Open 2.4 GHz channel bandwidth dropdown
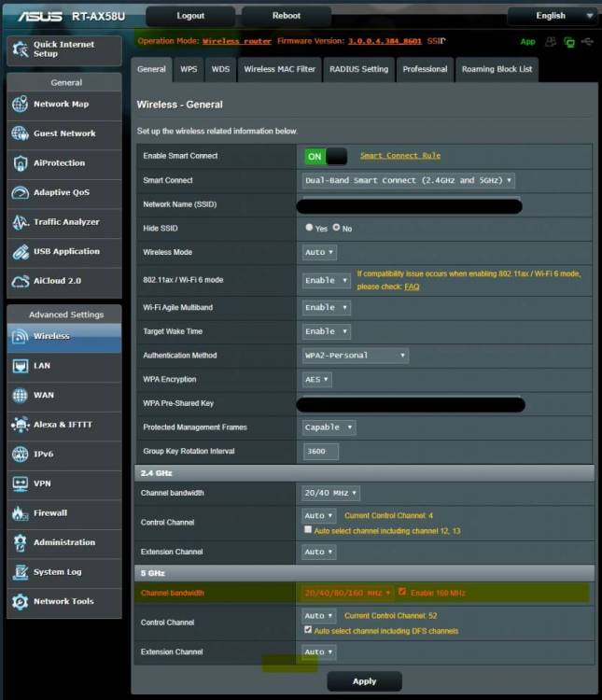This screenshot has height=700, width=602. (331, 493)
